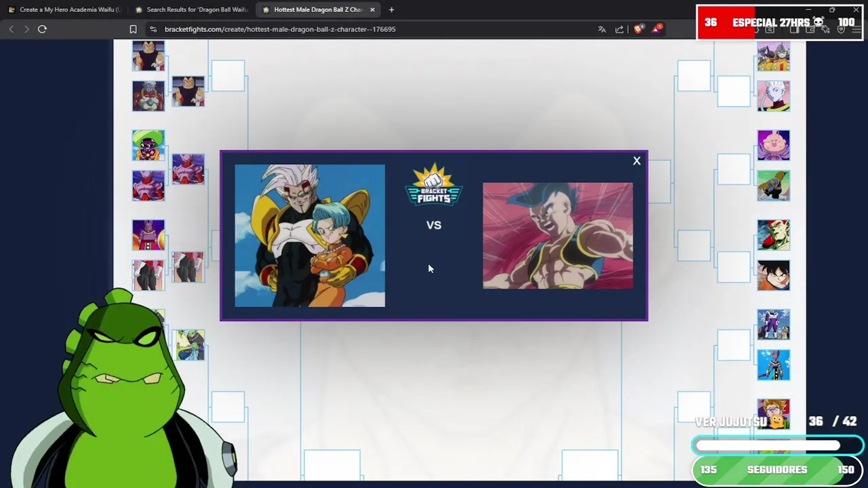The height and width of the screenshot is (488, 868).
Task: Click the empty top-left round-two bracket slot
Action: (x=228, y=75)
